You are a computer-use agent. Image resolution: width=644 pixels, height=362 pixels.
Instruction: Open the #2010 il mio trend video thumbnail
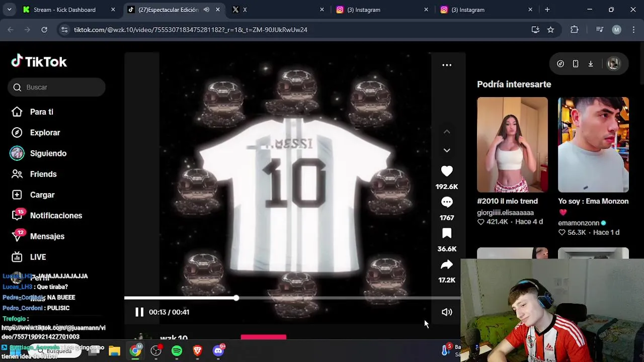coord(512,145)
